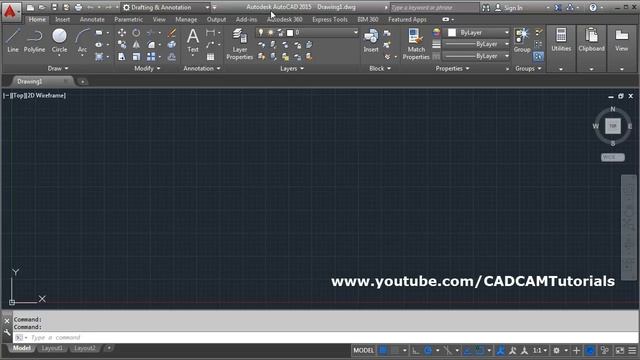Screen dimensions: 640x360
Task: Click the new drawing tab plus button
Action: (x=82, y=82)
